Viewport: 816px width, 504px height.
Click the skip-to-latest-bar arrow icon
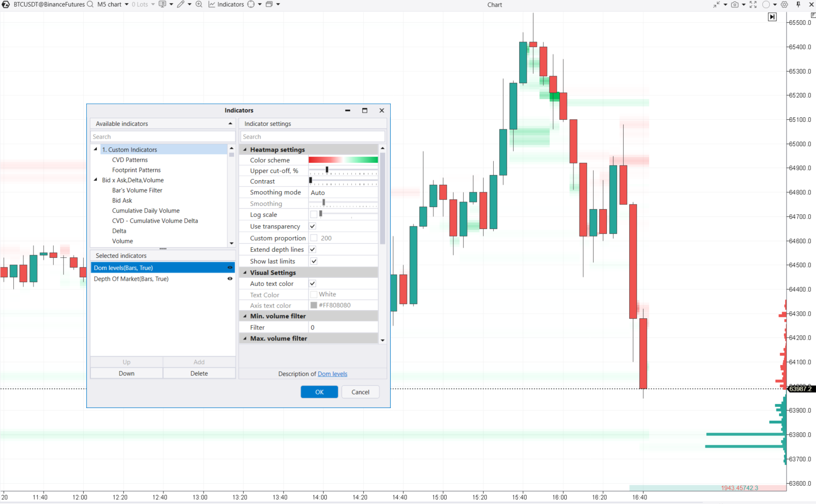(772, 16)
